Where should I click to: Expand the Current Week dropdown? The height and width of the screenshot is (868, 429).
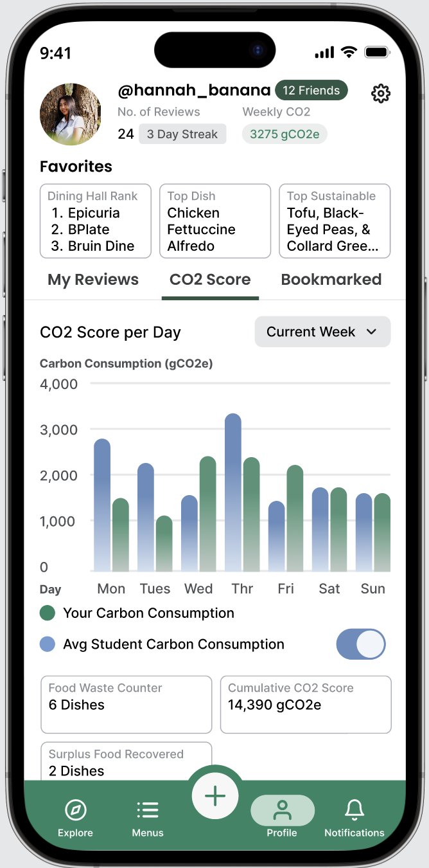pyautogui.click(x=322, y=332)
